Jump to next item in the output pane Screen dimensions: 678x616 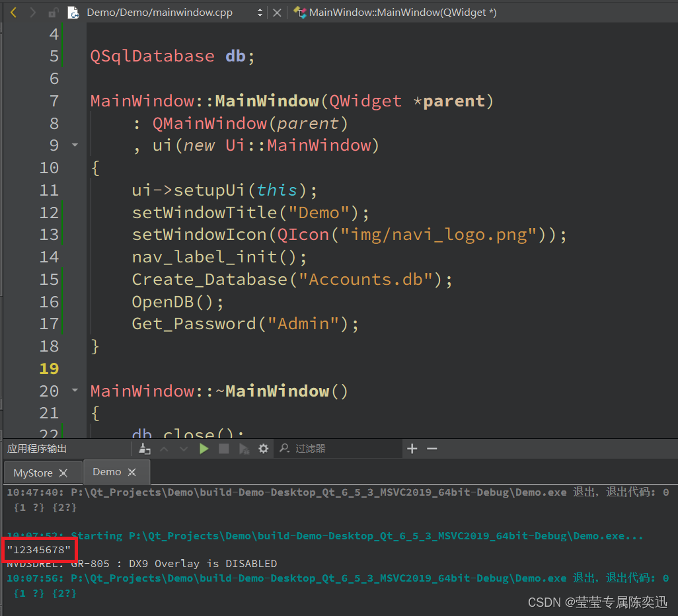184,449
